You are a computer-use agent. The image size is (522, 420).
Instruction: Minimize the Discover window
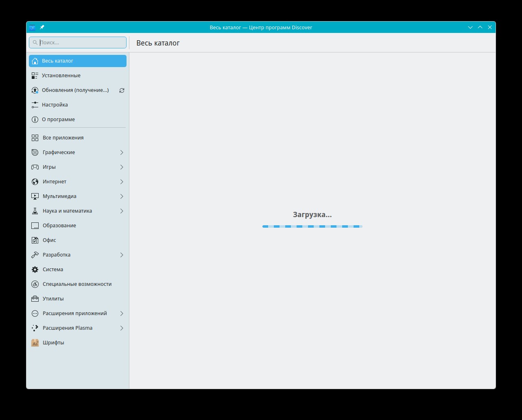point(470,27)
